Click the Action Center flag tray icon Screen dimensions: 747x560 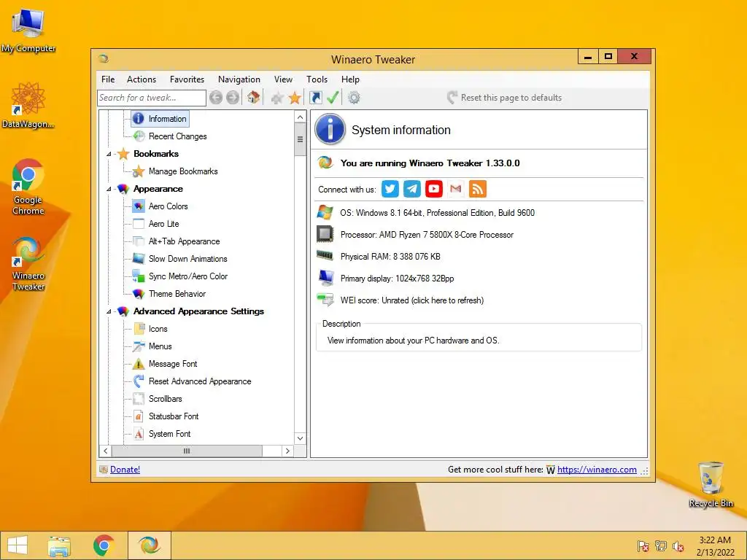coord(643,546)
